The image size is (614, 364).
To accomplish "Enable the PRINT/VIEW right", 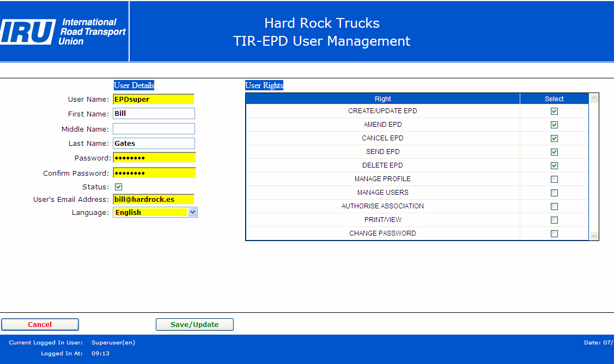I will [x=554, y=220].
